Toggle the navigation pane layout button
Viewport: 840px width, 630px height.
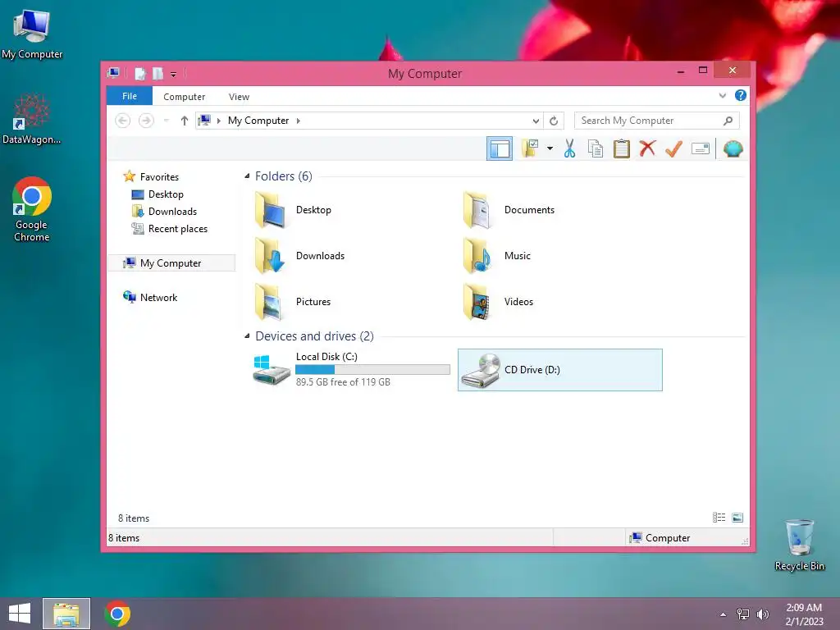tap(499, 149)
